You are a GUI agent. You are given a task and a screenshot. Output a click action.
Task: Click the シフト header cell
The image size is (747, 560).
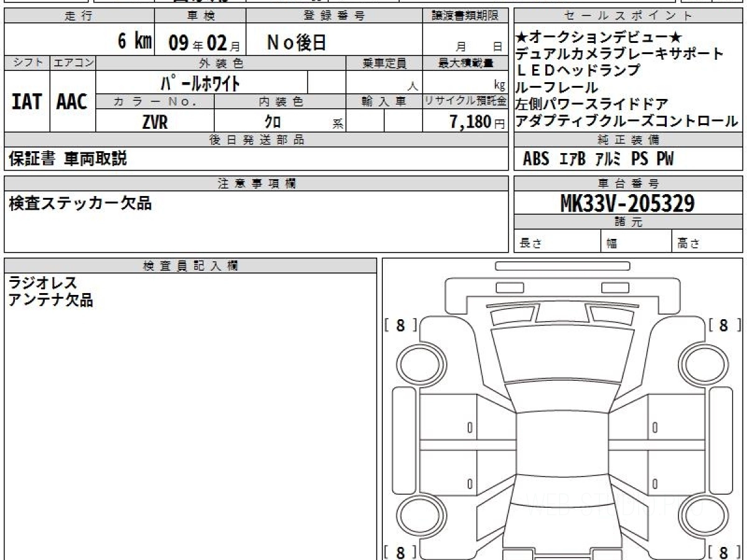coord(27,63)
